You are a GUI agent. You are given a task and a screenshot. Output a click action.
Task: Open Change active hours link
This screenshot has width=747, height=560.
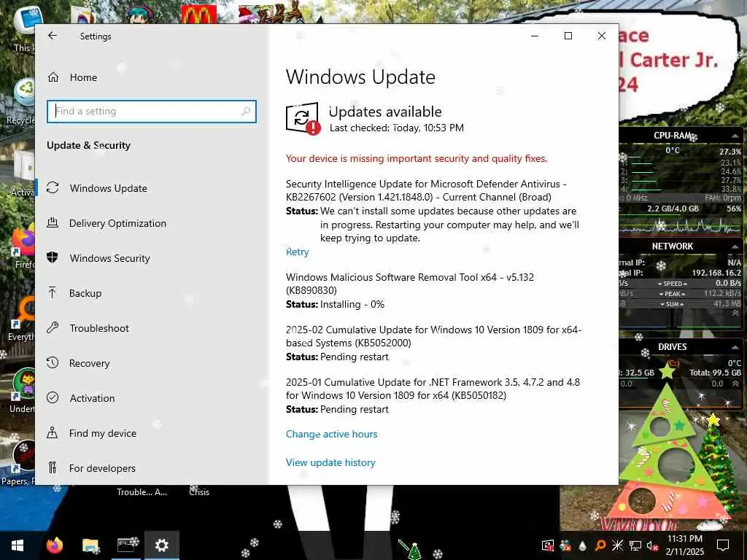(332, 434)
